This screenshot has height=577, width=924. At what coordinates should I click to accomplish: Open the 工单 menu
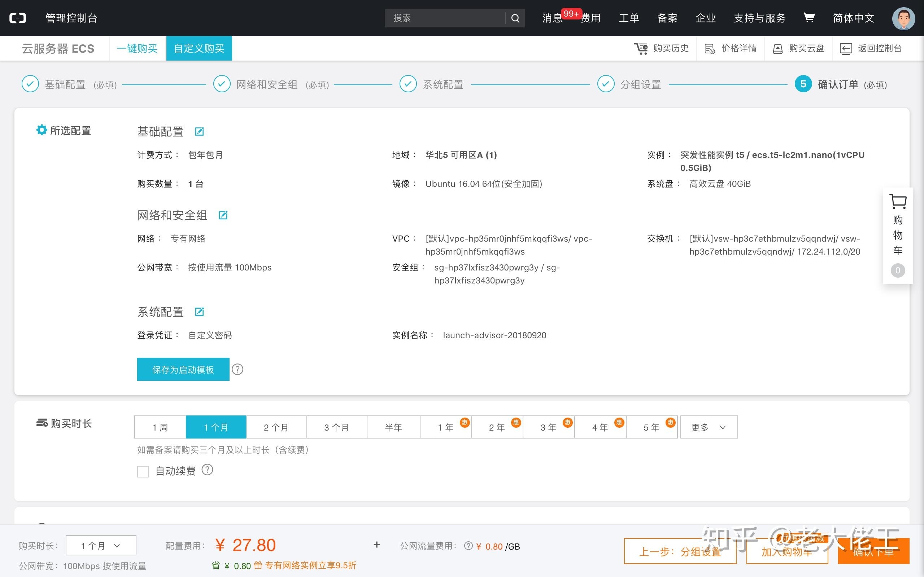pos(628,18)
